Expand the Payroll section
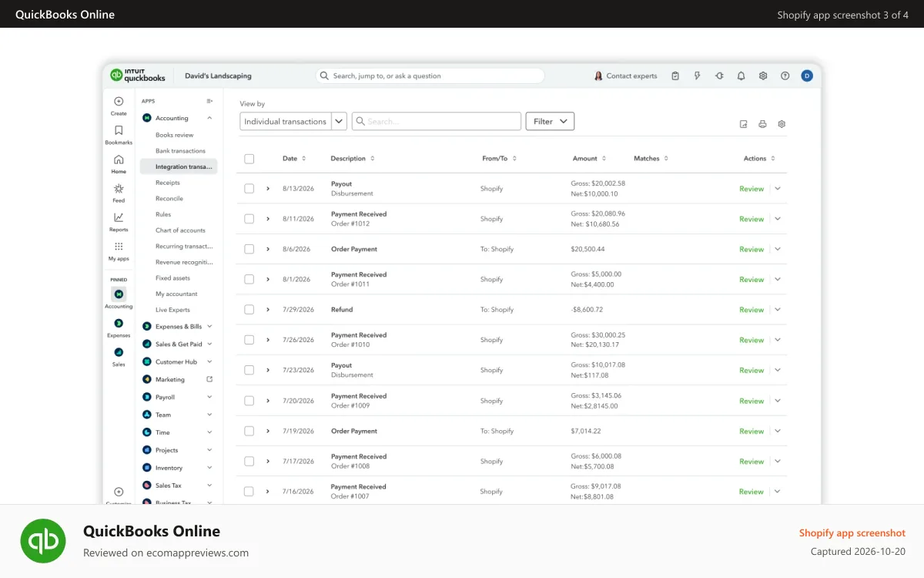The width and height of the screenshot is (924, 578). [x=178, y=398]
